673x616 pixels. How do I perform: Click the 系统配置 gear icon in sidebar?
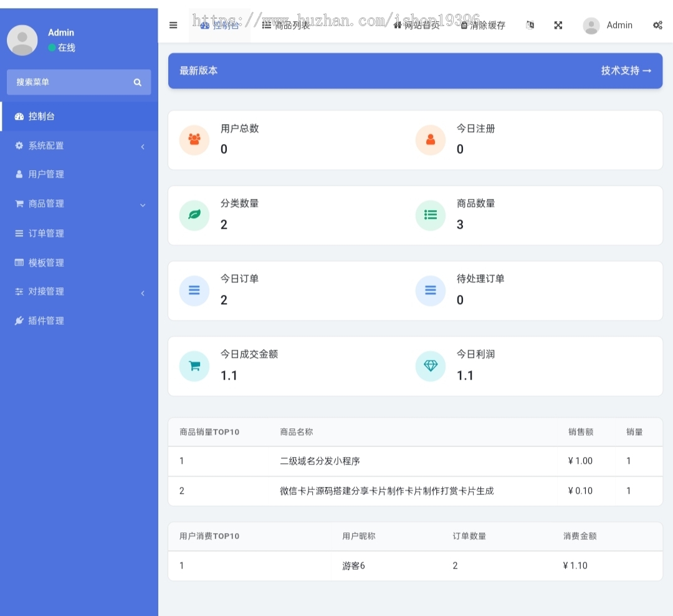19,146
